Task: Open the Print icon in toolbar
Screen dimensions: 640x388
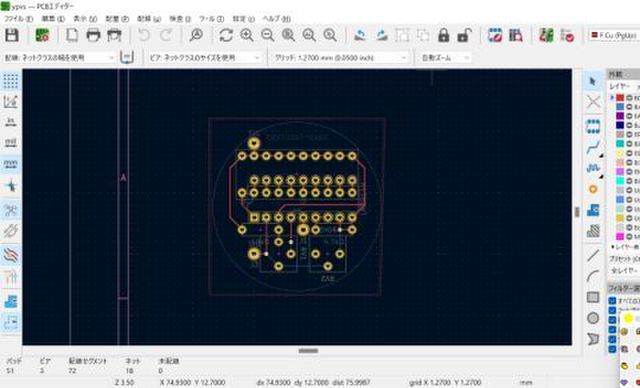Action: (93, 35)
